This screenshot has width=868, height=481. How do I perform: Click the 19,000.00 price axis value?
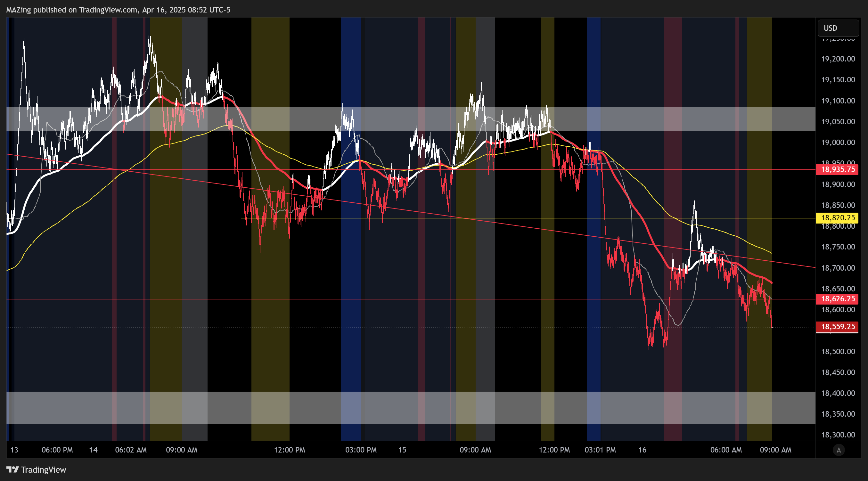838,143
